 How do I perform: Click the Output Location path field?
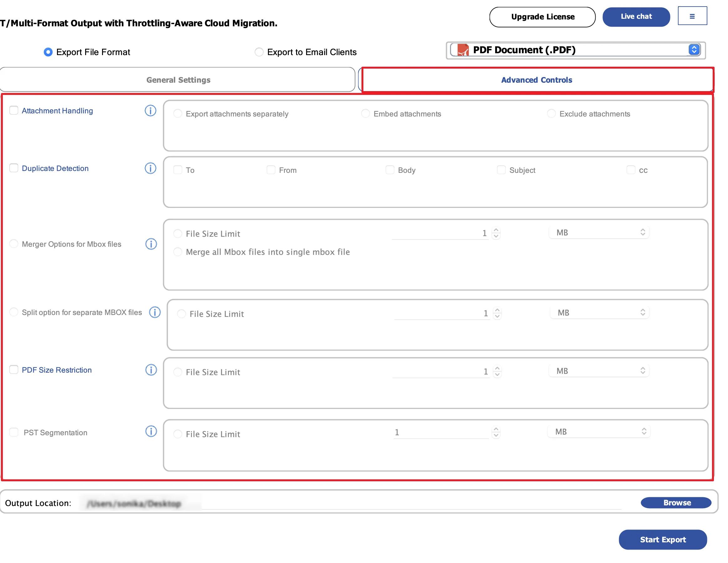coord(351,503)
